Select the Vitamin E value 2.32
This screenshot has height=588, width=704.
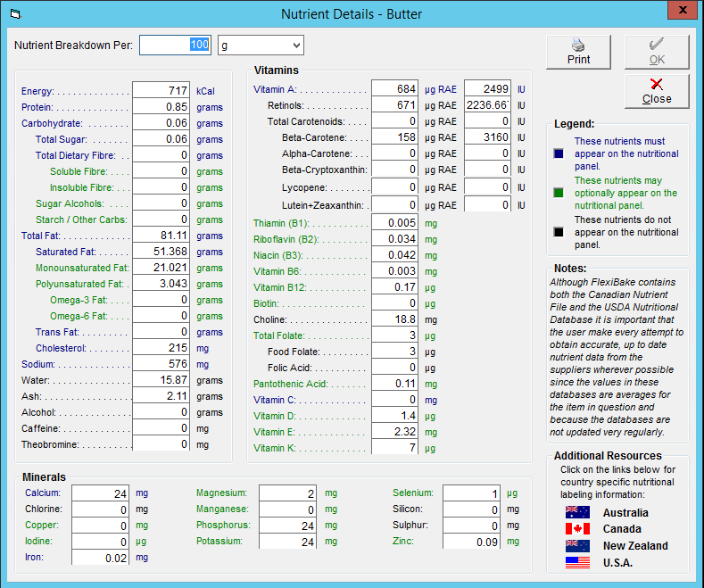coord(394,432)
